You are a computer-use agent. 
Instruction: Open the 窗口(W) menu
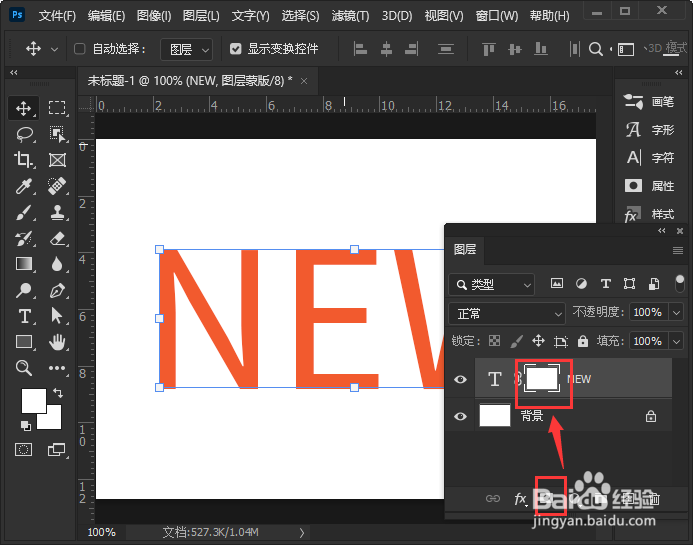pyautogui.click(x=497, y=16)
